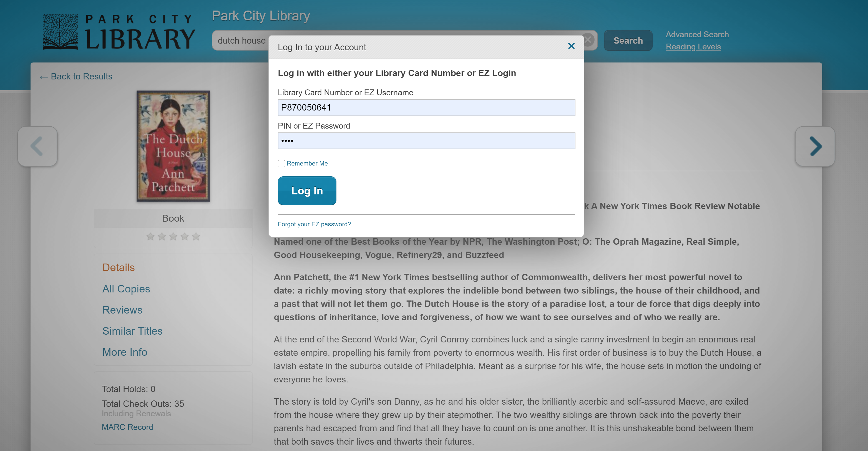Click the Park City Library logo

(x=119, y=32)
